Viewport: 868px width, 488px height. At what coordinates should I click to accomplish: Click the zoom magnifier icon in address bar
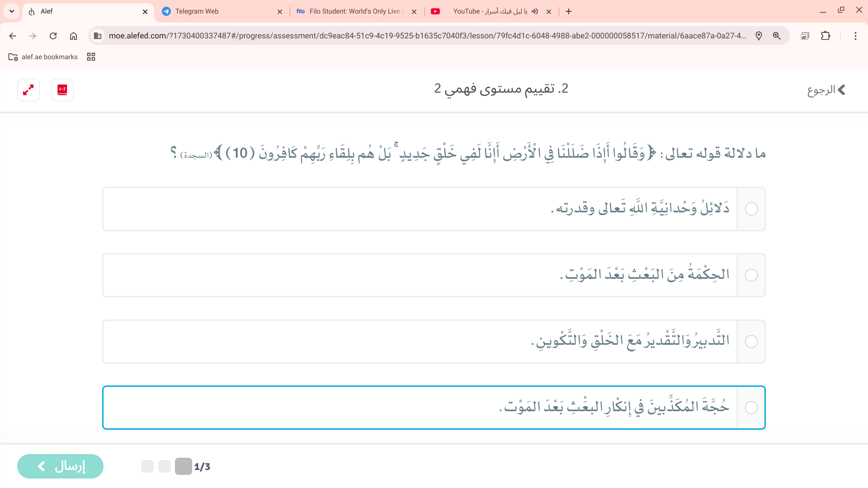pos(777,36)
